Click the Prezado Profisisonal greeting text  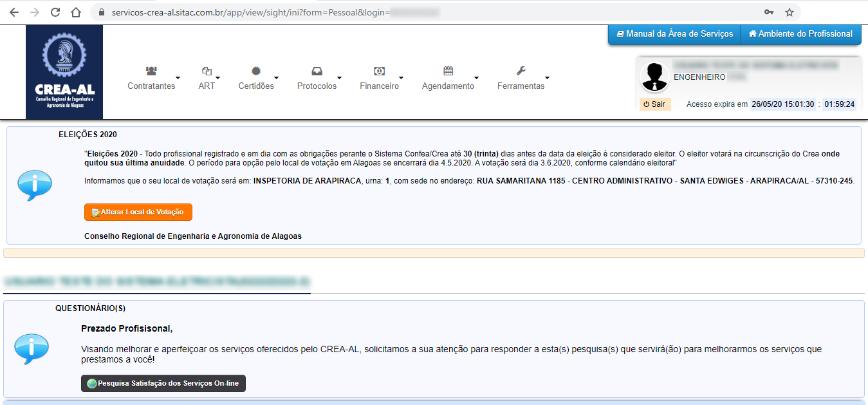(x=127, y=328)
